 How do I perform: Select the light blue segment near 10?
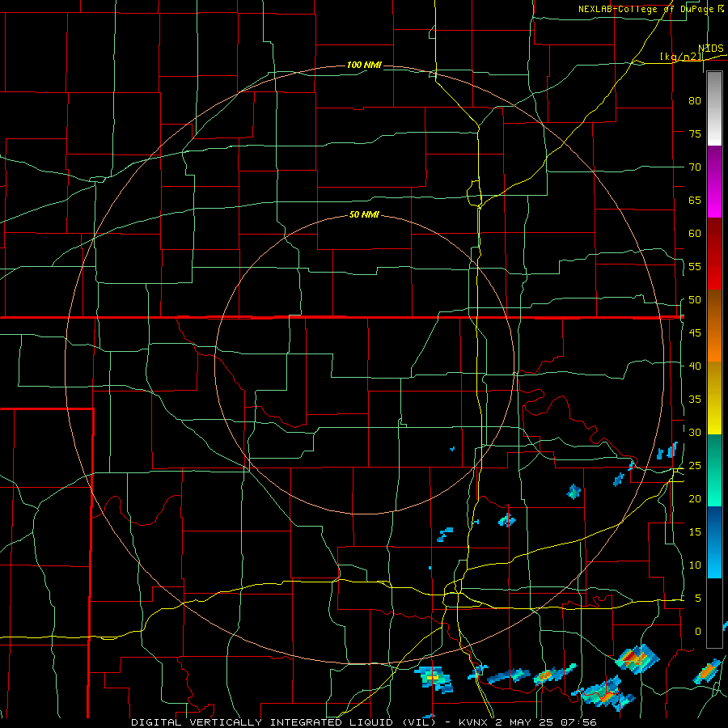click(714, 560)
